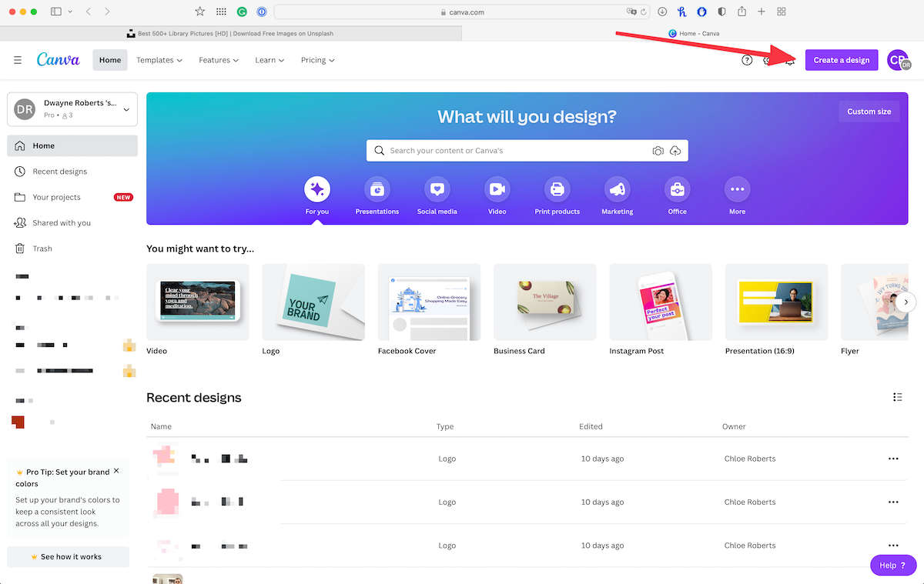The width and height of the screenshot is (924, 584).
Task: Select the Office category icon
Action: tap(678, 189)
